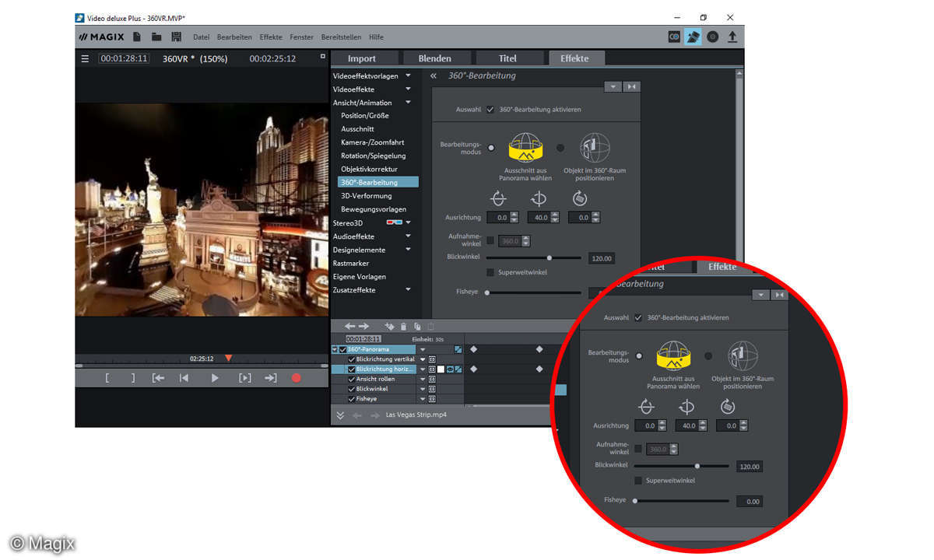Copy keyframe with the copy icon beside trash
934x560 pixels.
[x=417, y=327]
